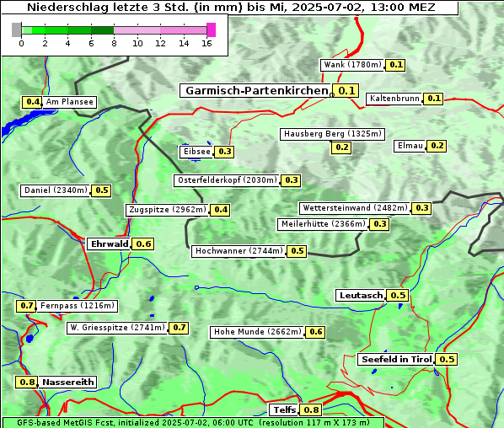Viewport: 504px width, 428px height.
Task: Select the Wank (1780m) label
Action: [352, 65]
